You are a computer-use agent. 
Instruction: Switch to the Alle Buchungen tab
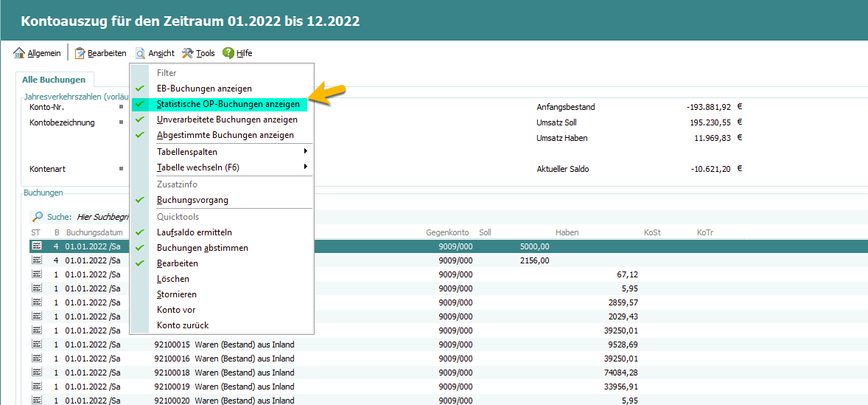pyautogui.click(x=53, y=80)
